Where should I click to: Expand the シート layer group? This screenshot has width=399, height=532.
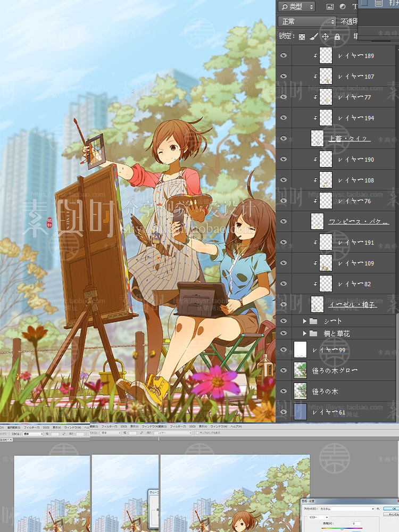[x=304, y=321]
